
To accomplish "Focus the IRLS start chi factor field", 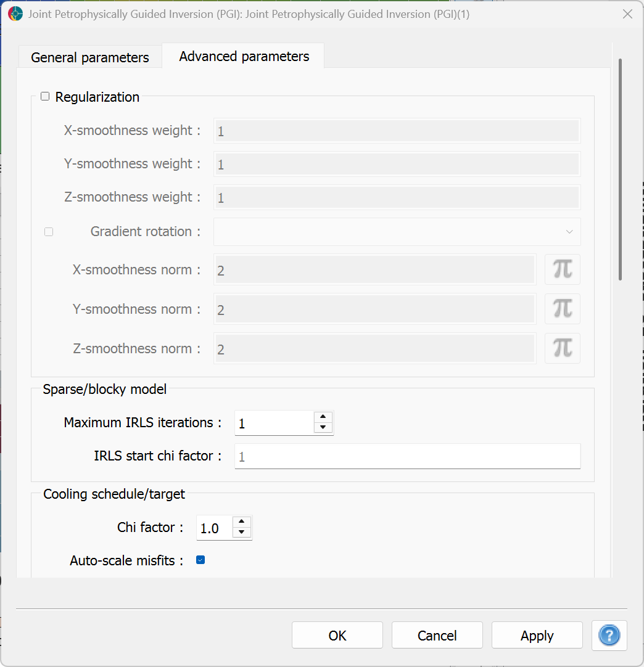I will pyautogui.click(x=407, y=456).
